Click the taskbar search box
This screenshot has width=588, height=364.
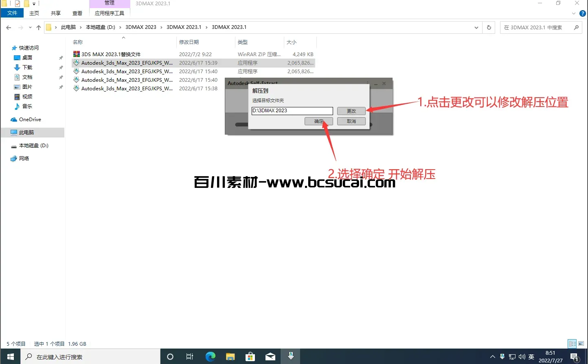click(x=90, y=357)
